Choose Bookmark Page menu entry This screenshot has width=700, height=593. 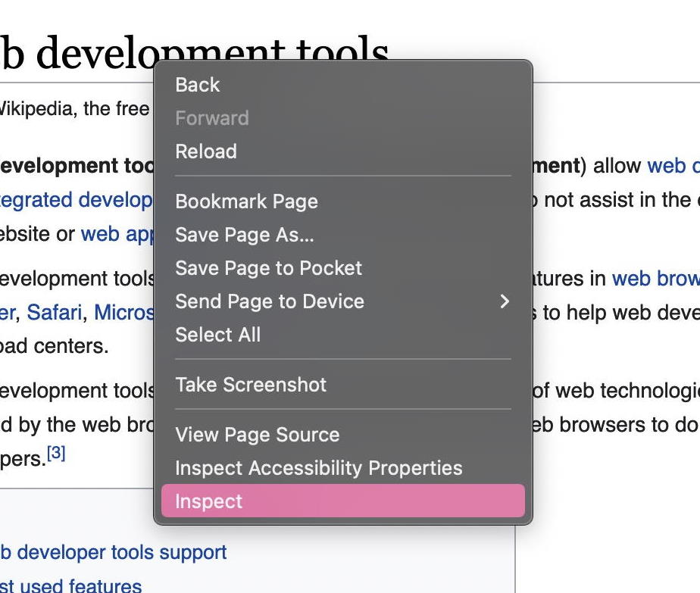coord(343,201)
